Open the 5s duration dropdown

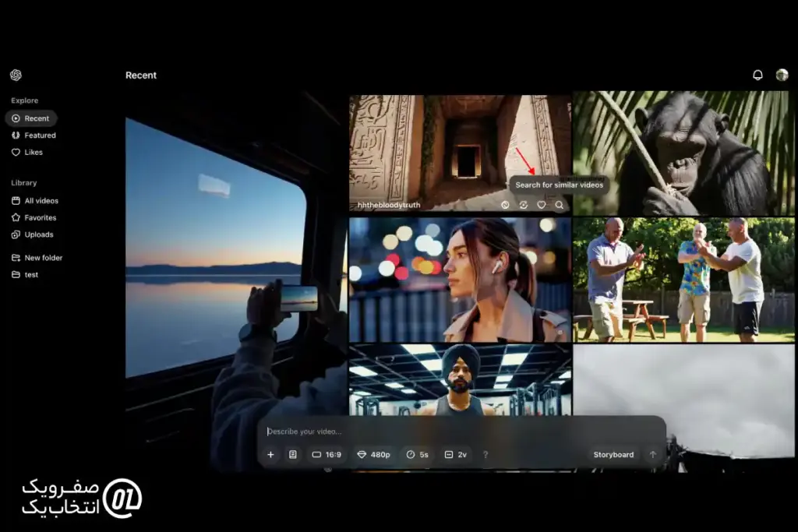click(417, 455)
